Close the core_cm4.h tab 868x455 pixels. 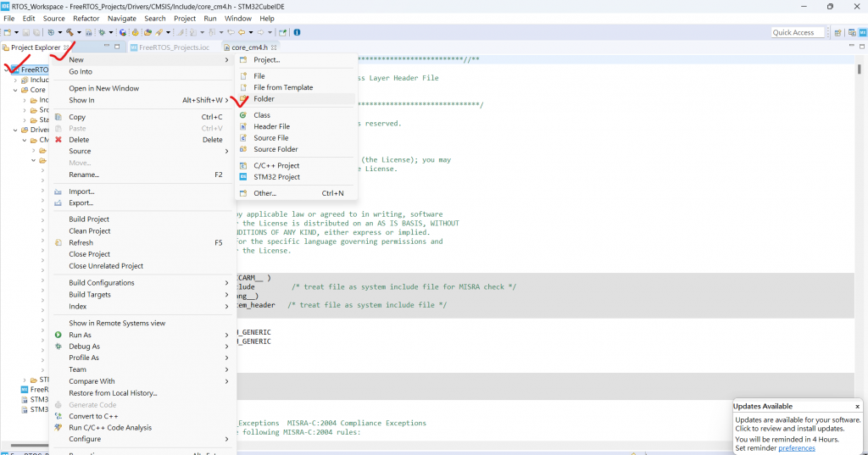click(274, 47)
